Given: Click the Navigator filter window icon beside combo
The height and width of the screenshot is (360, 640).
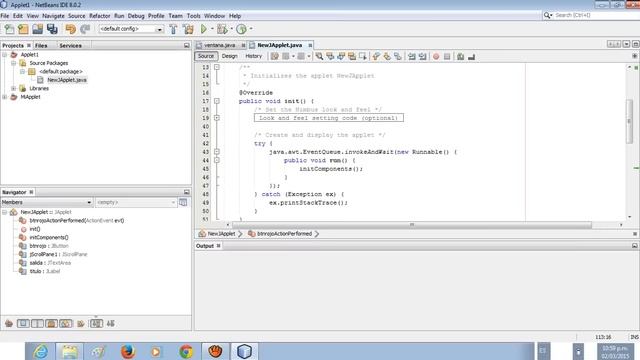Looking at the screenshot, I should coord(183,202).
